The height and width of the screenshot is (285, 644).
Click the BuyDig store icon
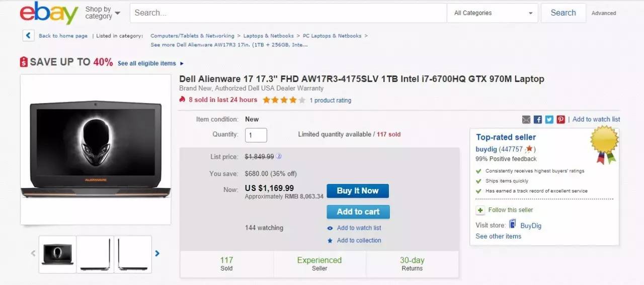click(513, 224)
